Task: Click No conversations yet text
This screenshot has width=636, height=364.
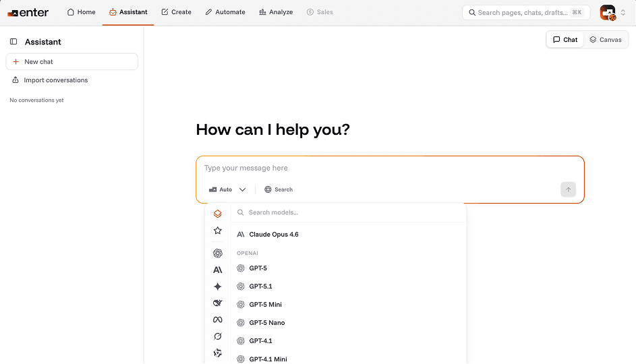Action: 36,100
